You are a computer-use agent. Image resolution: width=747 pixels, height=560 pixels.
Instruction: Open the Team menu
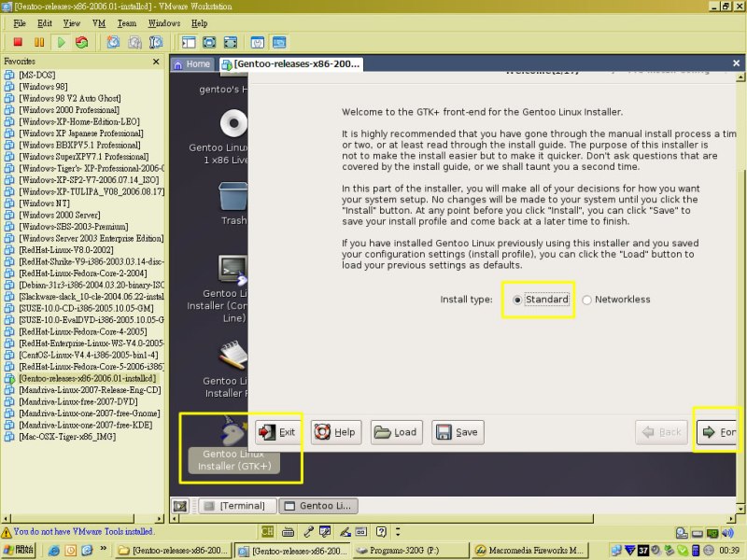pos(127,23)
